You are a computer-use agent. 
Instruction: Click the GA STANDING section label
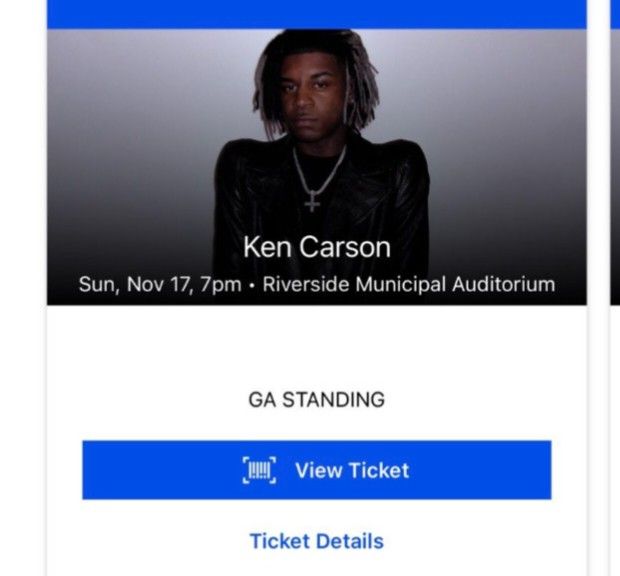click(316, 400)
